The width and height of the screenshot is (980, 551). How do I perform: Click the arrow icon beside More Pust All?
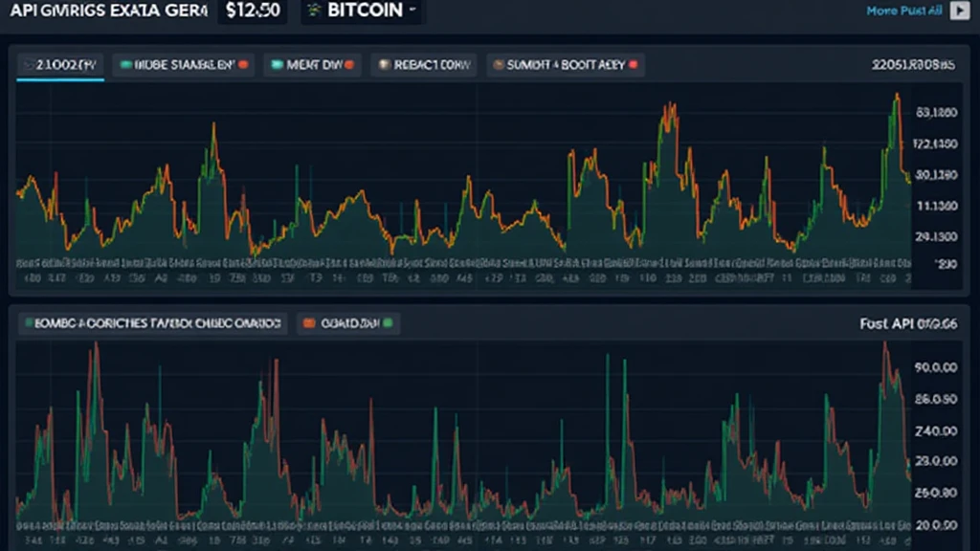961,11
